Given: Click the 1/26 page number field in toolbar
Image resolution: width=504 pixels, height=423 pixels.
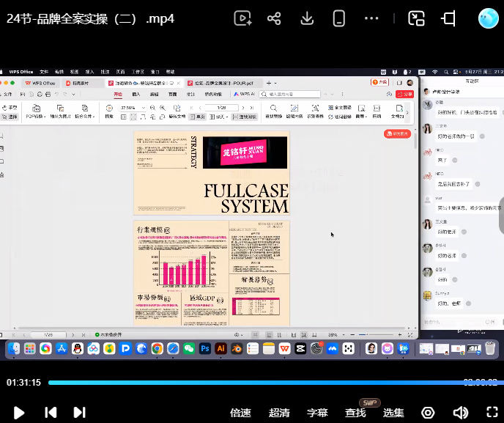Looking at the screenshot, I should pos(221,108).
